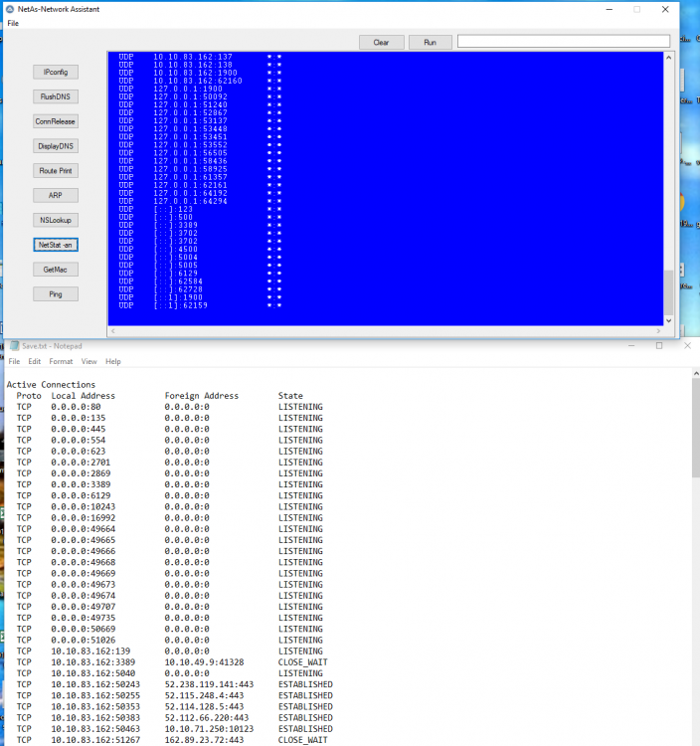Click '162.89.23.72:443' foreign address
The width and height of the screenshot is (700, 746).
(204, 740)
